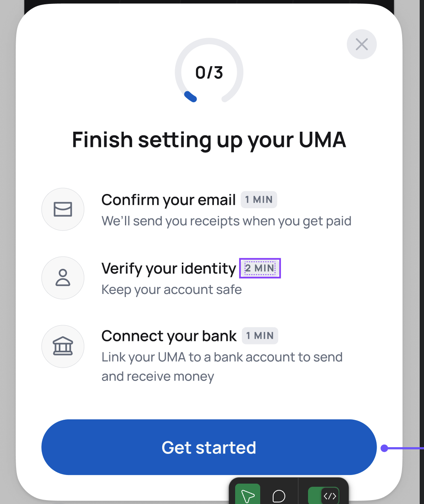Close the UMA setup dialog
This screenshot has height=504, width=424.
pyautogui.click(x=362, y=44)
